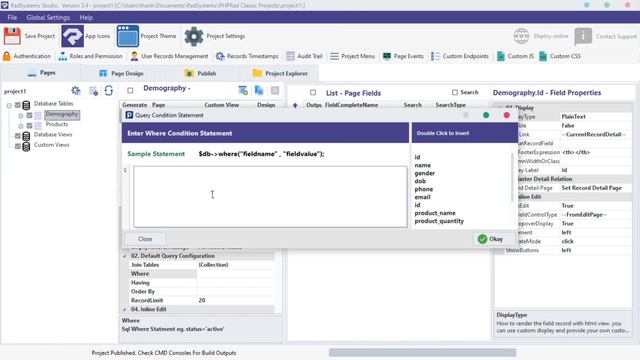Image resolution: width=640 pixels, height=360 pixels.
Task: Click the Contact Support info icon
Action: click(583, 36)
